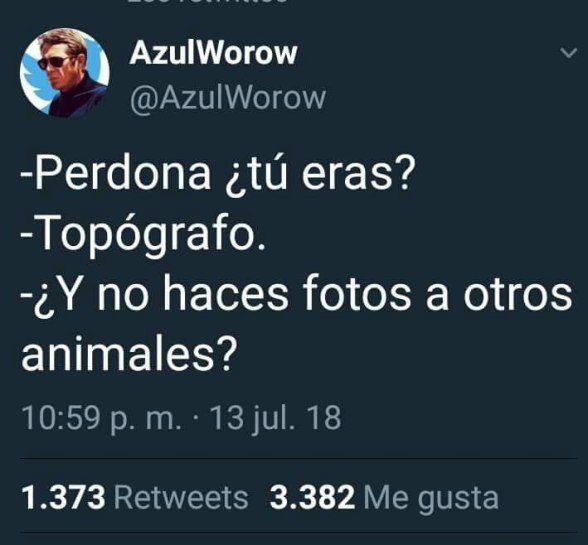The image size is (588, 545).
Task: Select the word "Topógrafo" in the tweet
Action: pyautogui.click(x=147, y=236)
